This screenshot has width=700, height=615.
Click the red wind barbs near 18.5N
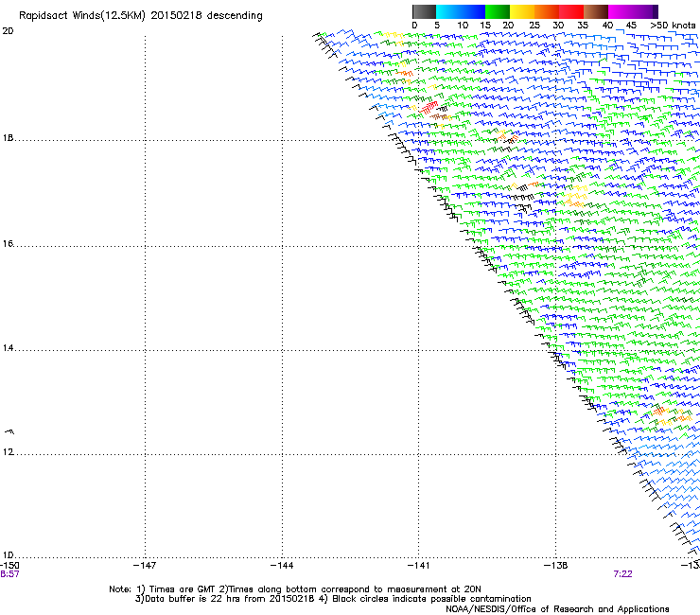(429, 108)
